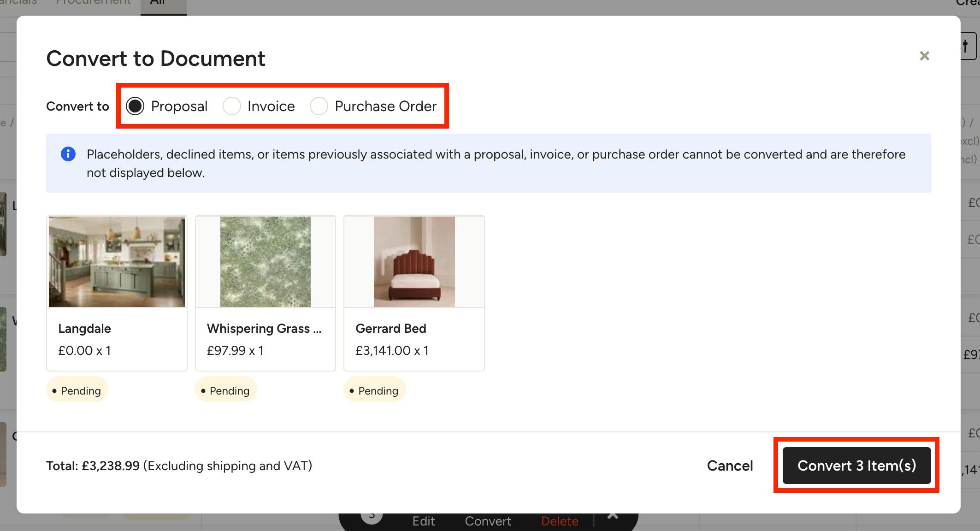Viewport: 980px width, 531px height.
Task: Click the Langdale item title
Action: coord(84,329)
